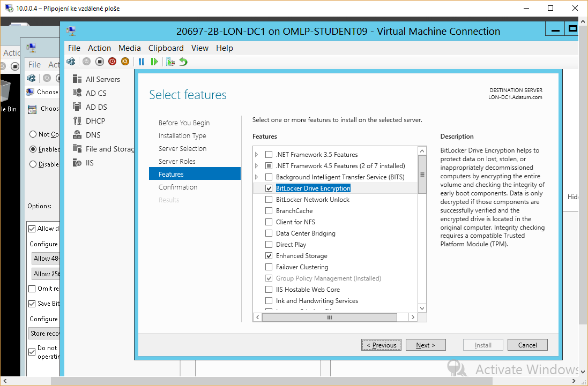The height and width of the screenshot is (386, 588).
Task: Go to Server Roles step
Action: [177, 161]
